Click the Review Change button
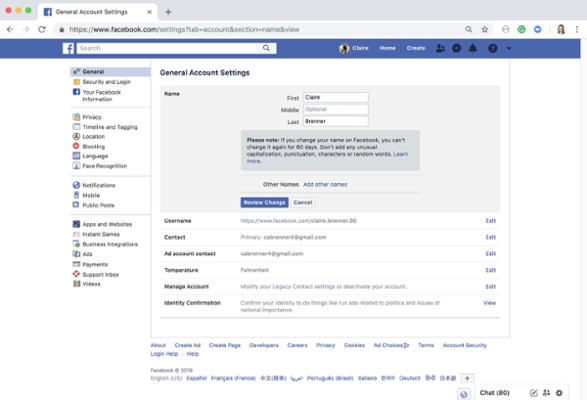 click(x=264, y=202)
